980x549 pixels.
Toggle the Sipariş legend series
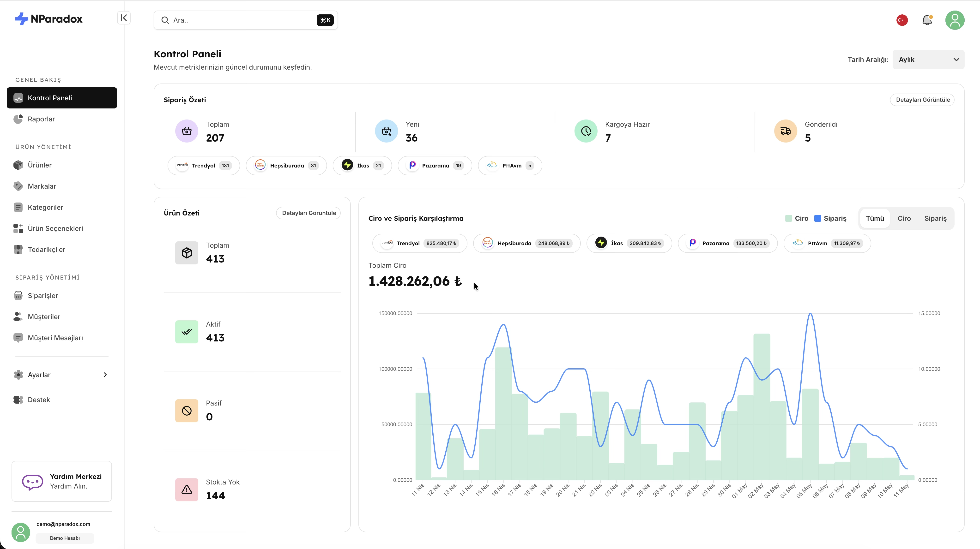coord(830,218)
